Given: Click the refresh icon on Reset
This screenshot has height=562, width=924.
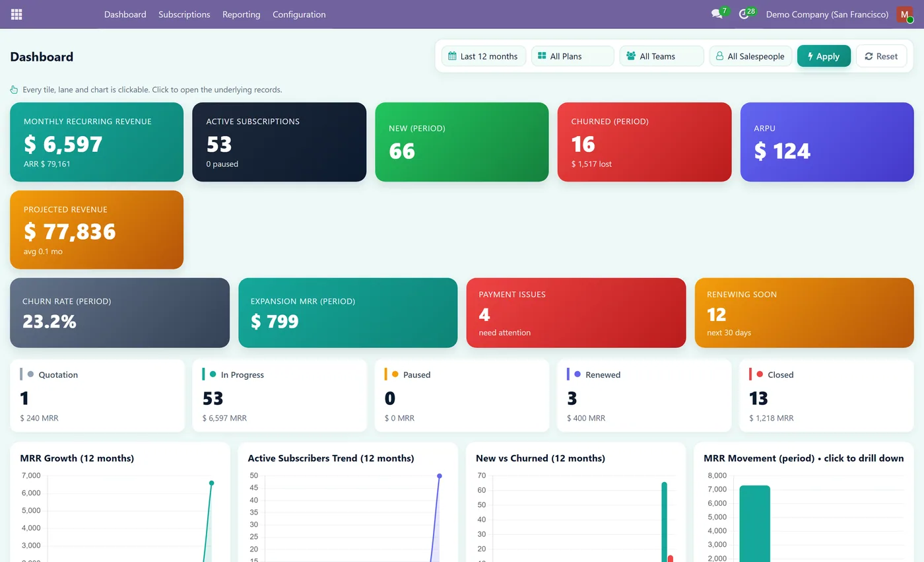Looking at the screenshot, I should [x=869, y=56].
